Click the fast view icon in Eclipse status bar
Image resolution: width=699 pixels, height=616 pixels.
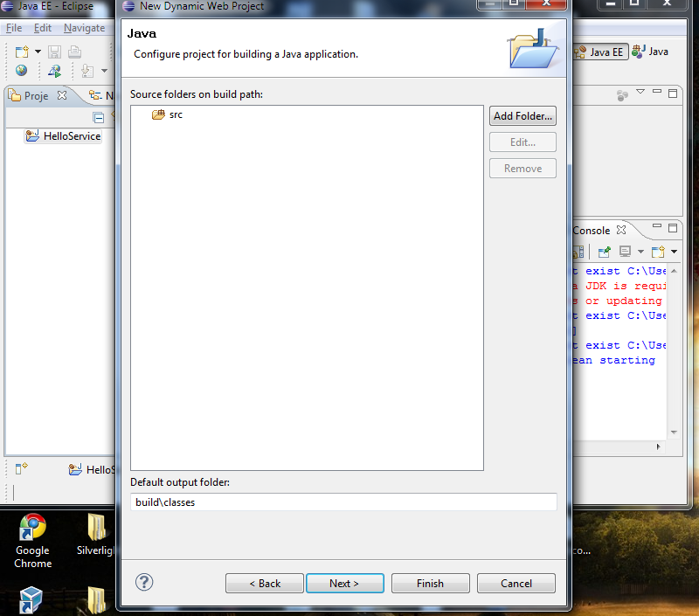21,468
